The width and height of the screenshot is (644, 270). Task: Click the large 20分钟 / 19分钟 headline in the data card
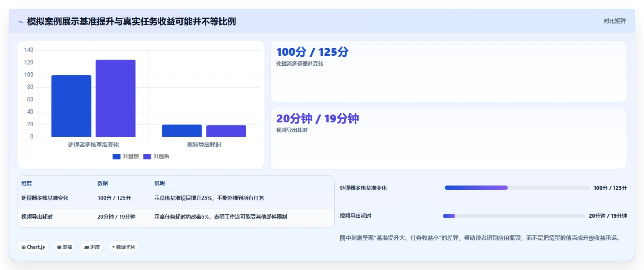click(318, 118)
